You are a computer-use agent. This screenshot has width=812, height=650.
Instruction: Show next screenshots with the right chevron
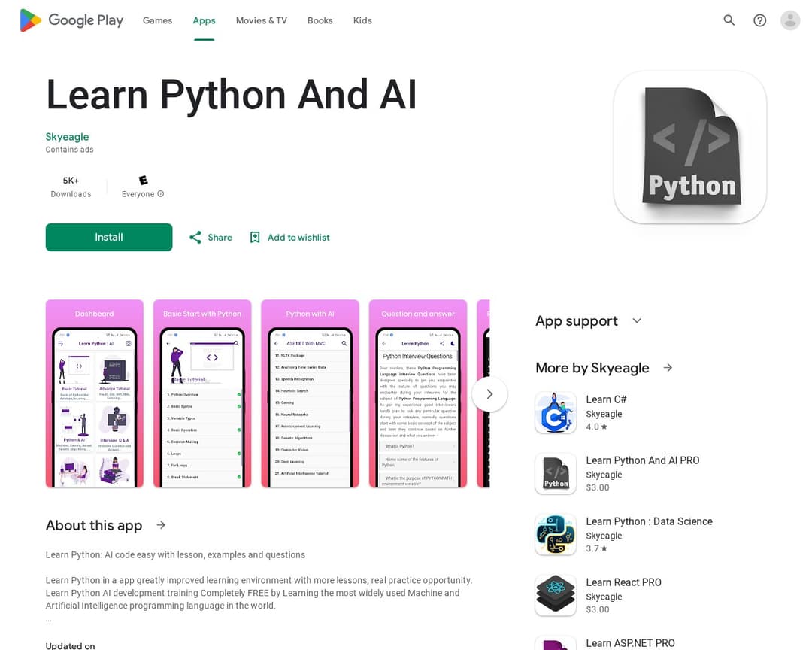(489, 394)
